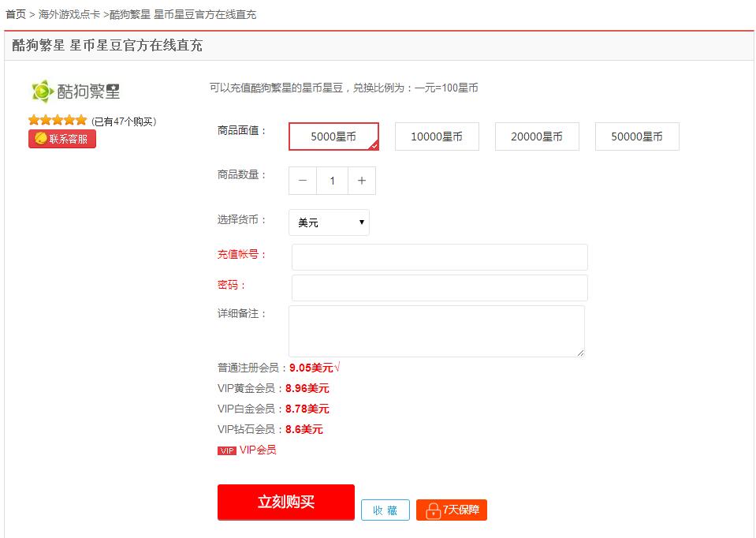Click the lock icon on 7天保障
Image resolution: width=756 pixels, height=538 pixels.
(x=433, y=510)
